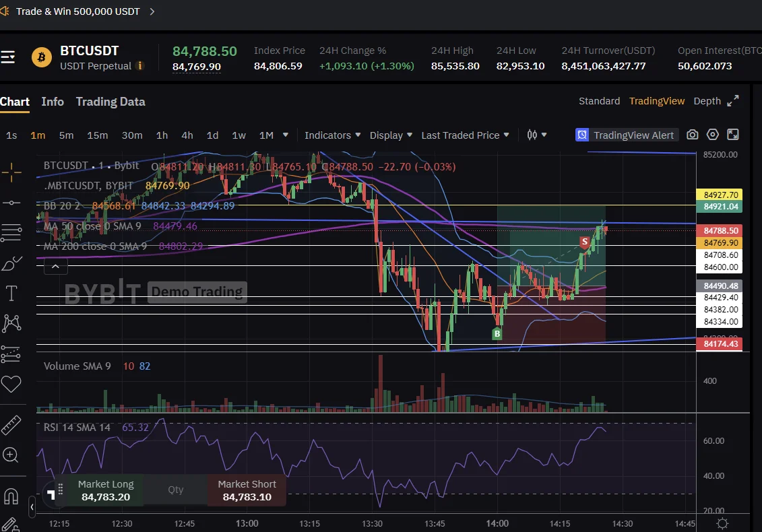The image size is (762, 532).
Task: Click the 84921.04 green price label
Action: pos(720,207)
